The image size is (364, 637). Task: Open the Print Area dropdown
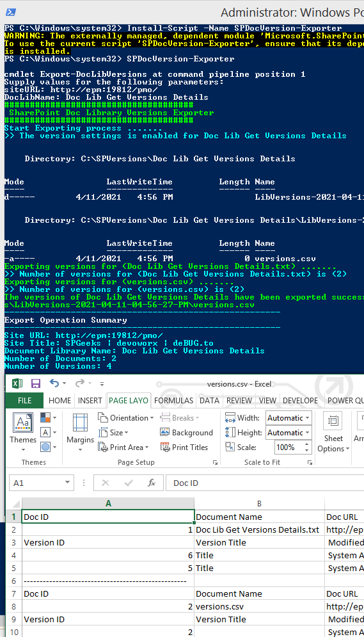pyautogui.click(x=123, y=448)
